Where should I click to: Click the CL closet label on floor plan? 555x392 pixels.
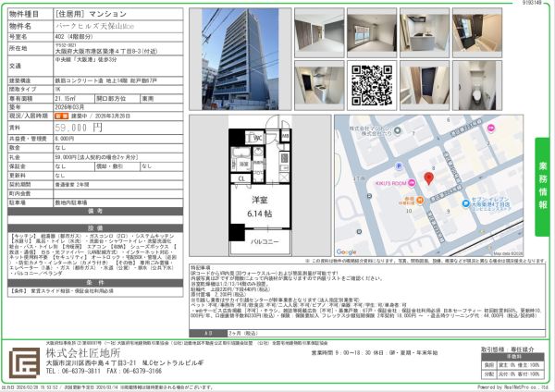pyautogui.click(x=241, y=178)
